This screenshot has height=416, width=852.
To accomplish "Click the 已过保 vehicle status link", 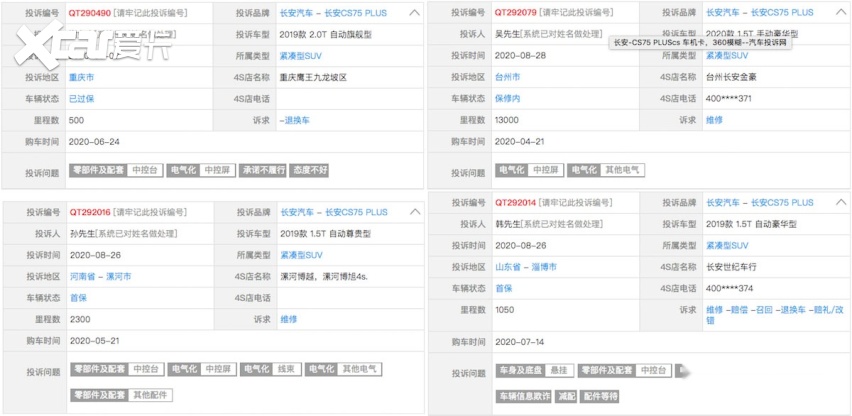I will click(x=82, y=99).
